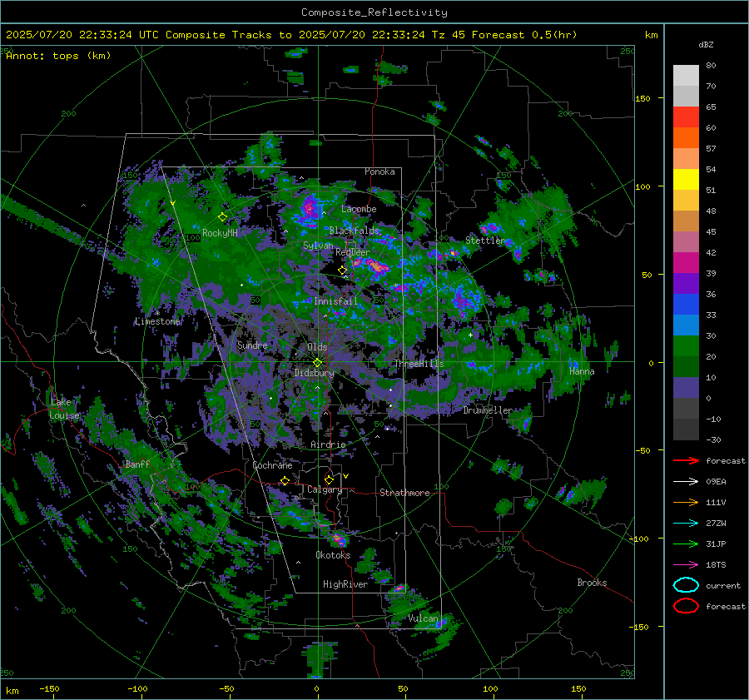Click the yellow radar-center diamond at Didsbury

pyautogui.click(x=317, y=363)
